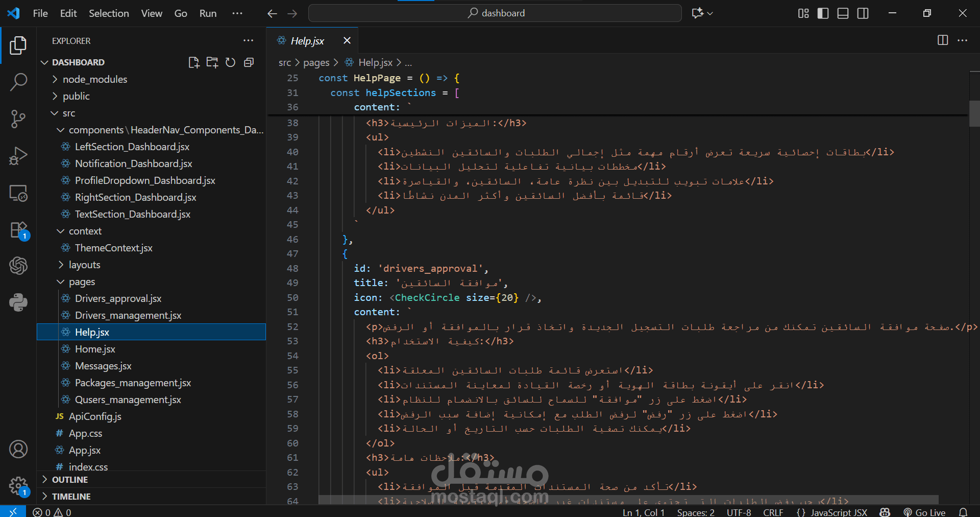Image resolution: width=980 pixels, height=517 pixels.
Task: Open the Run and Debug view
Action: (18, 156)
